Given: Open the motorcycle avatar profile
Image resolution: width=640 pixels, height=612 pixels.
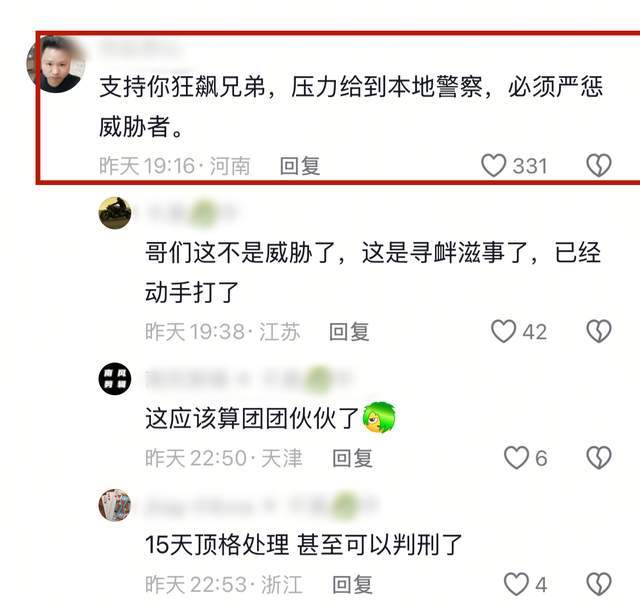Looking at the screenshot, I should point(115,213).
